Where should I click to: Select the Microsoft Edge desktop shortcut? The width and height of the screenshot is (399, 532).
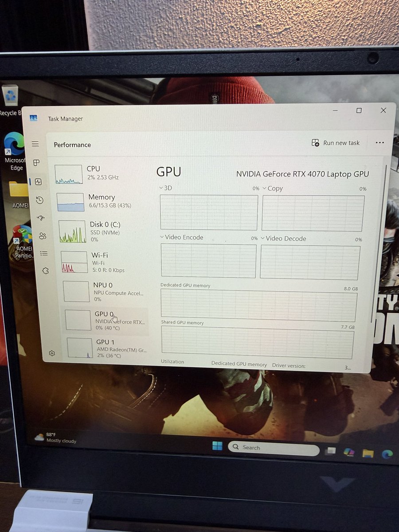click(x=14, y=152)
